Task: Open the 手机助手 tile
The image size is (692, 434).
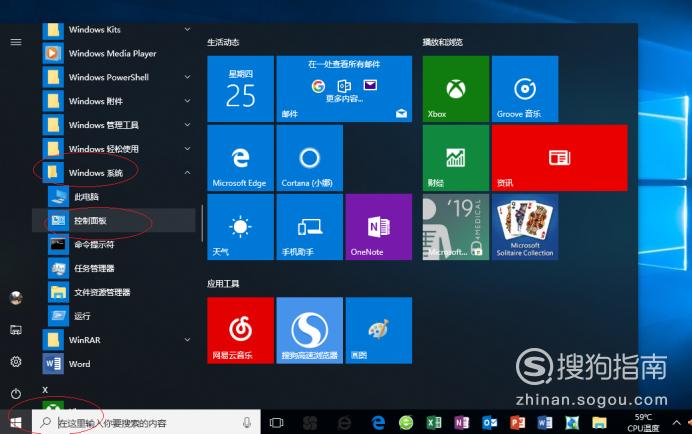Action: point(310,227)
